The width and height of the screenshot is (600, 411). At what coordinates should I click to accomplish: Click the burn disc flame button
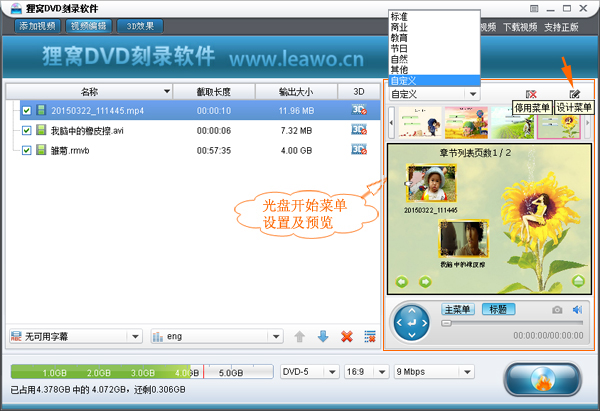[x=543, y=379]
